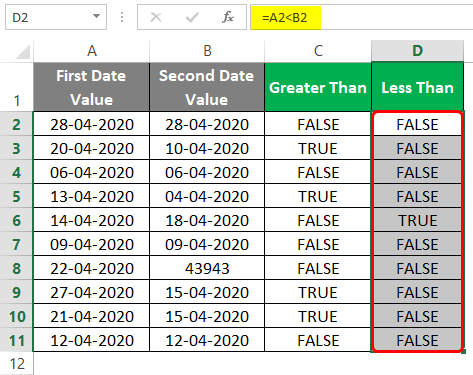This screenshot has height=375, width=473.
Task: Select cell A4 with 06-04-2020
Action: click(92, 172)
